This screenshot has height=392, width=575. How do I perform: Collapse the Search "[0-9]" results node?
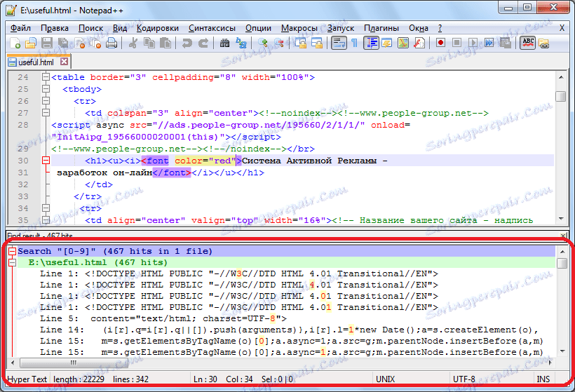(x=12, y=251)
